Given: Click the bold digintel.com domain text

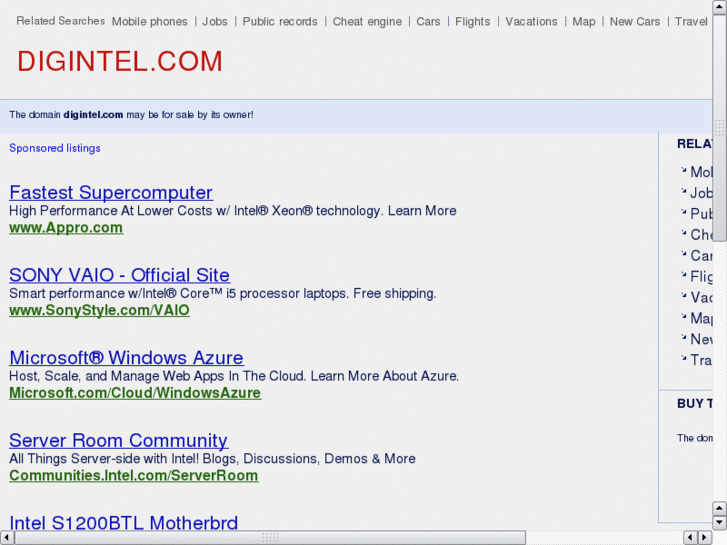Looking at the screenshot, I should click(x=93, y=115).
